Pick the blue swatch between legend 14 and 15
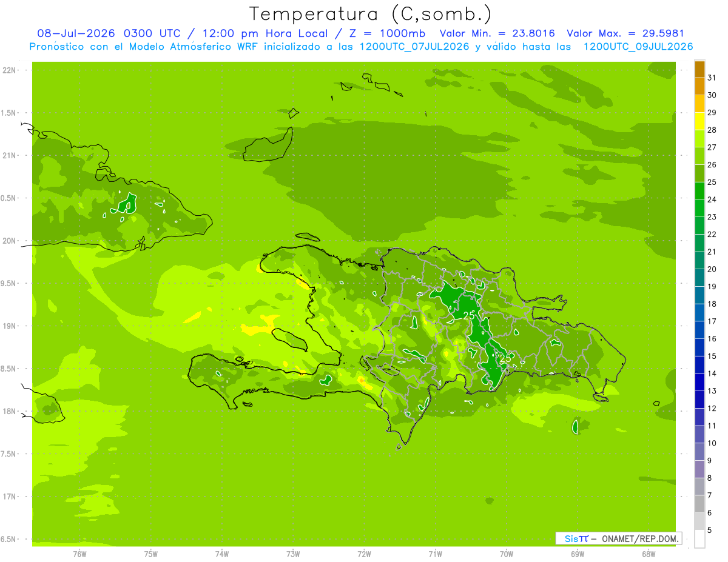The height and width of the screenshot is (562, 728). tap(699, 364)
